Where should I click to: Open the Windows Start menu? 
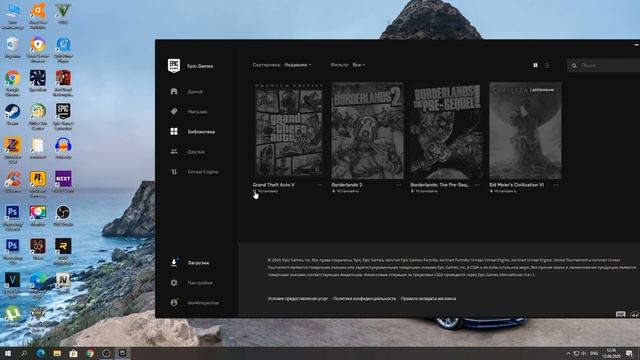click(7, 353)
